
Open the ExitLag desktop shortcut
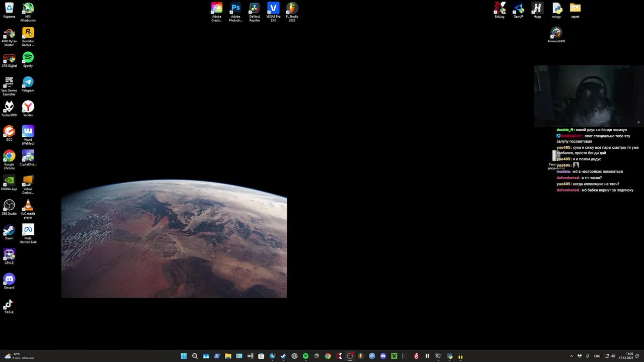tap(500, 10)
